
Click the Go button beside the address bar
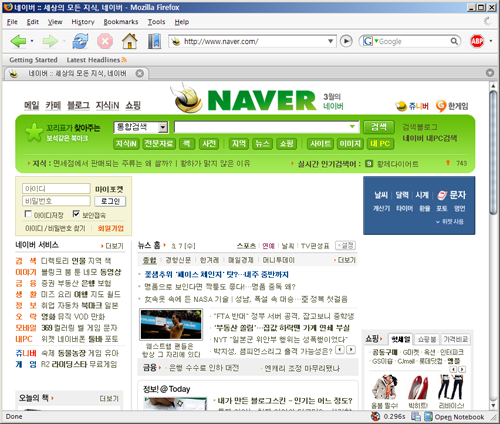coord(346,41)
